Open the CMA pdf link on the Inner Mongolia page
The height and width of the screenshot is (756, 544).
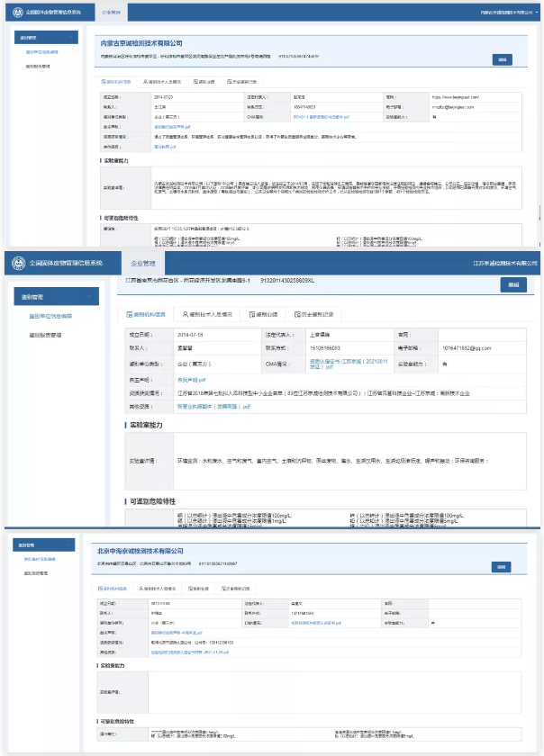pyautogui.click(x=321, y=117)
